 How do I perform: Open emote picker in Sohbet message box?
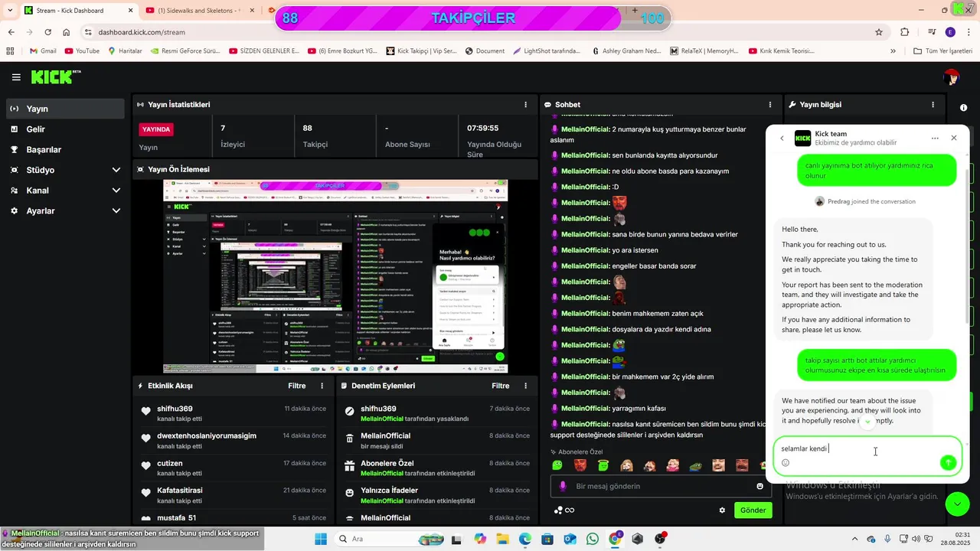coord(759,486)
